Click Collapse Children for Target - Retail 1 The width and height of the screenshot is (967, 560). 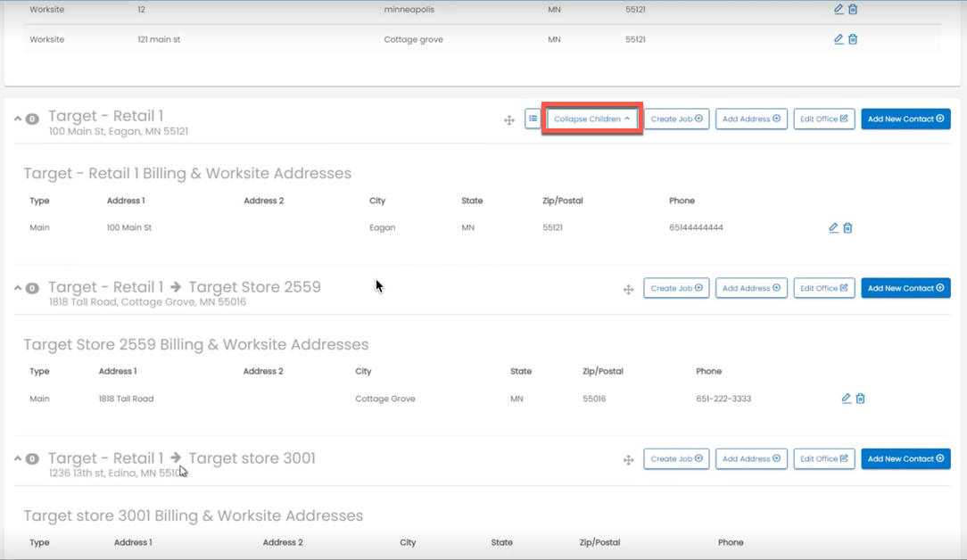click(x=592, y=119)
